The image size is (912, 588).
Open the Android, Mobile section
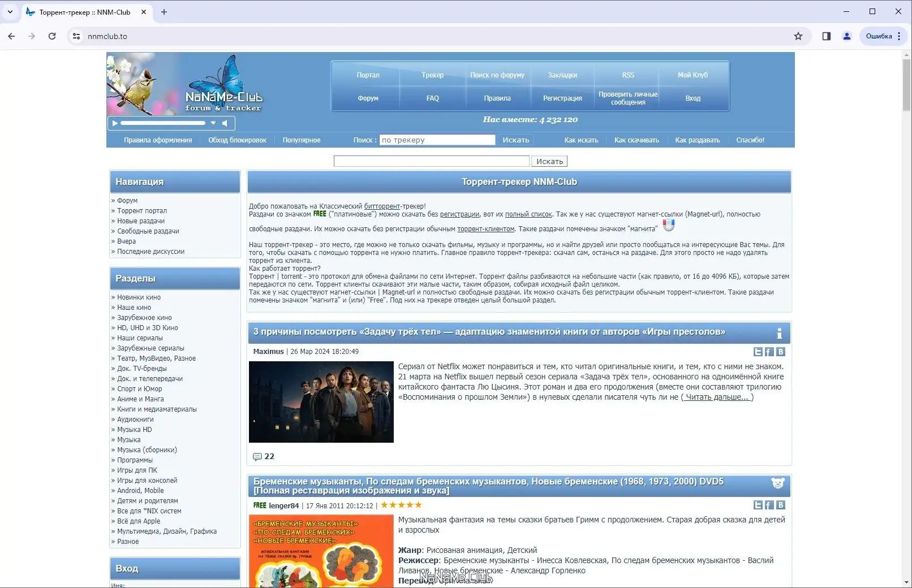[140, 491]
